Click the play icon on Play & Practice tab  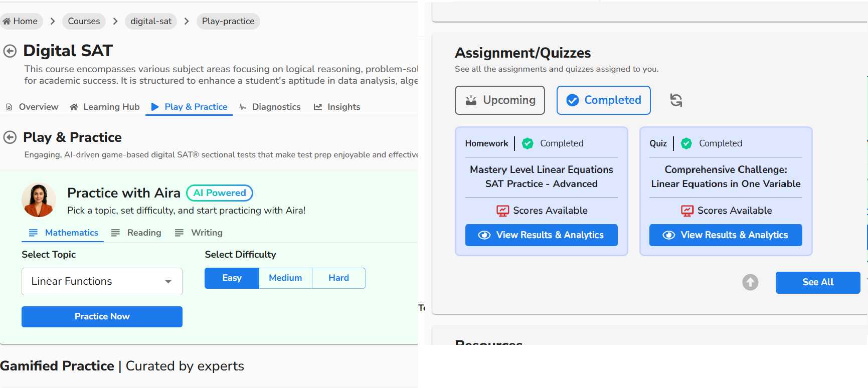coord(154,107)
